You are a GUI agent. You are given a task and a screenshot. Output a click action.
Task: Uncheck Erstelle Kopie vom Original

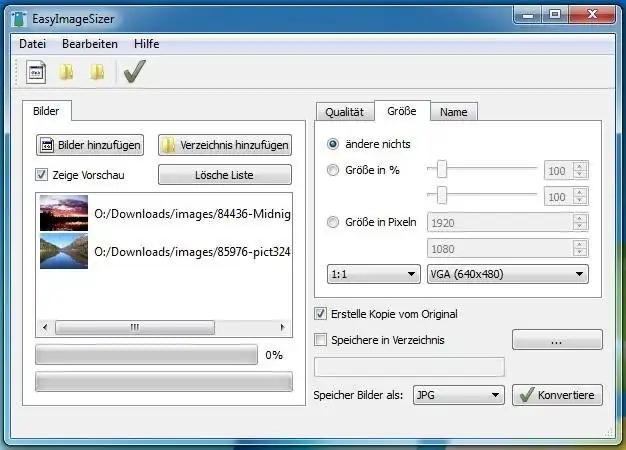[320, 314]
